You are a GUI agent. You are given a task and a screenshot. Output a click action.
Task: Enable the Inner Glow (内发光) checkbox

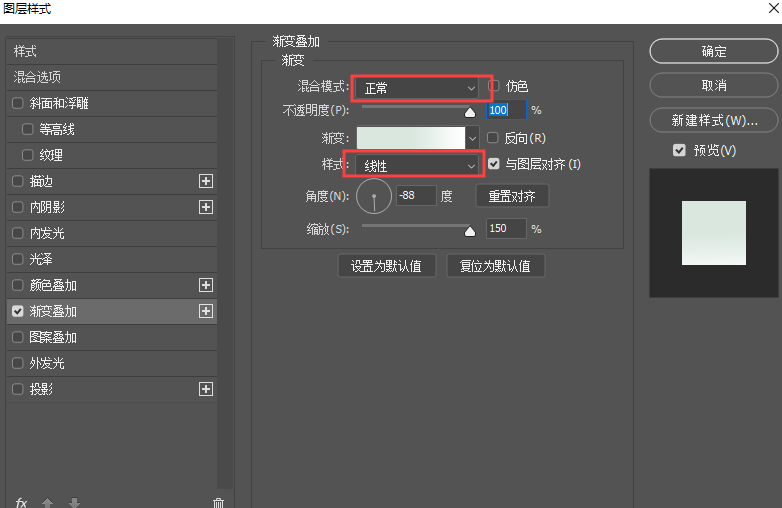click(17, 233)
